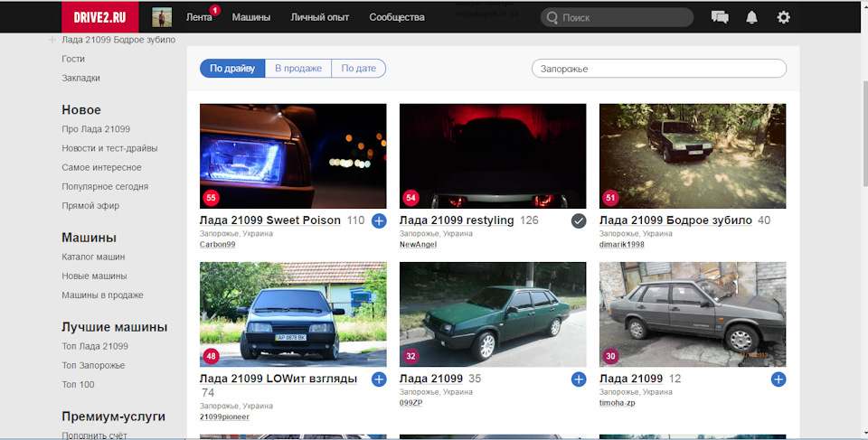Image resolution: width=868 pixels, height=440 pixels.
Task: Visit 099ZP user profile
Action: [410, 402]
